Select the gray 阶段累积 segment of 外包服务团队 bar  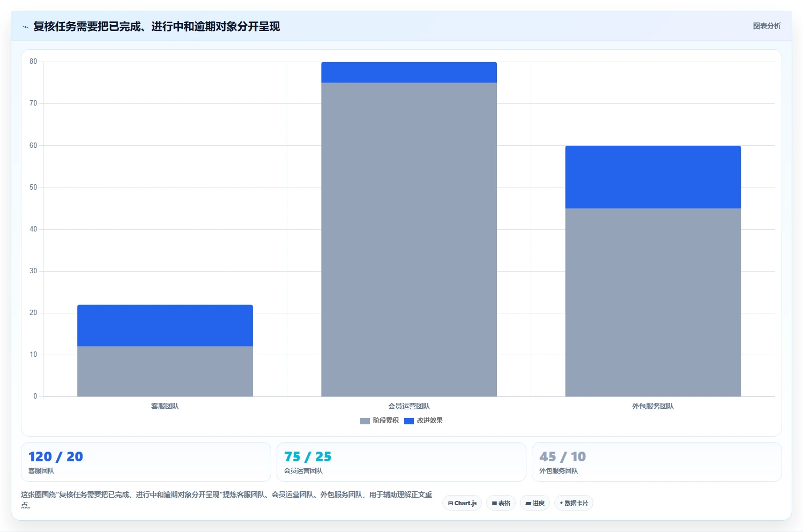click(653, 302)
